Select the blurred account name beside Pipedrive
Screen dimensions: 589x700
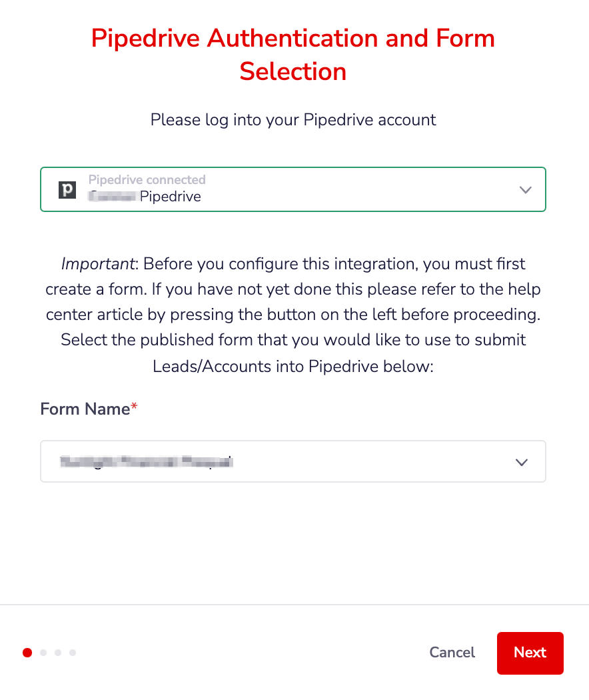[x=113, y=197]
